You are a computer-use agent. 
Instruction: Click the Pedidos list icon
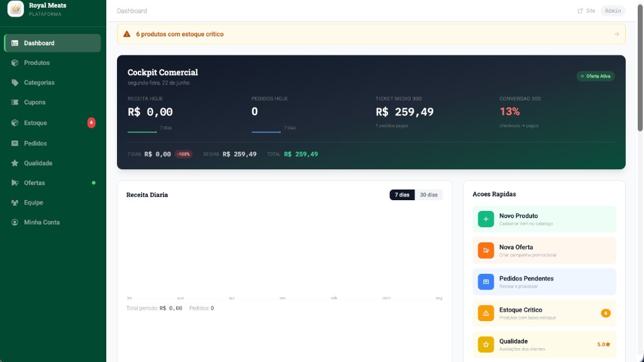point(15,143)
